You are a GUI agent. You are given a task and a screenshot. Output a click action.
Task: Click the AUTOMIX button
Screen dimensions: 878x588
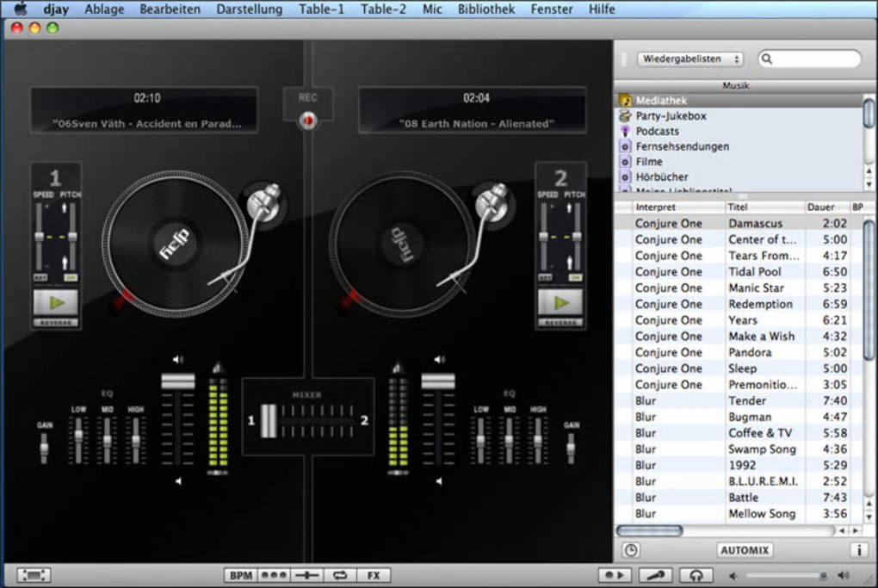pos(745,550)
